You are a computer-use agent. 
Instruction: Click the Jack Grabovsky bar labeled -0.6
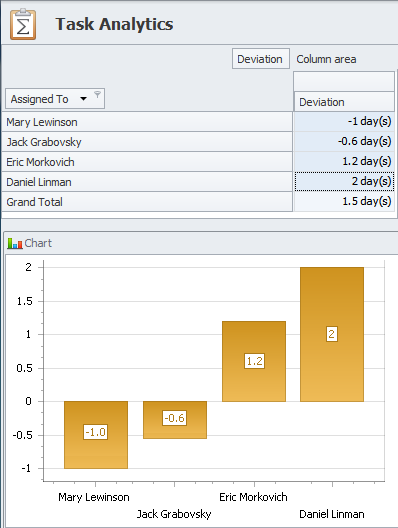(x=175, y=420)
